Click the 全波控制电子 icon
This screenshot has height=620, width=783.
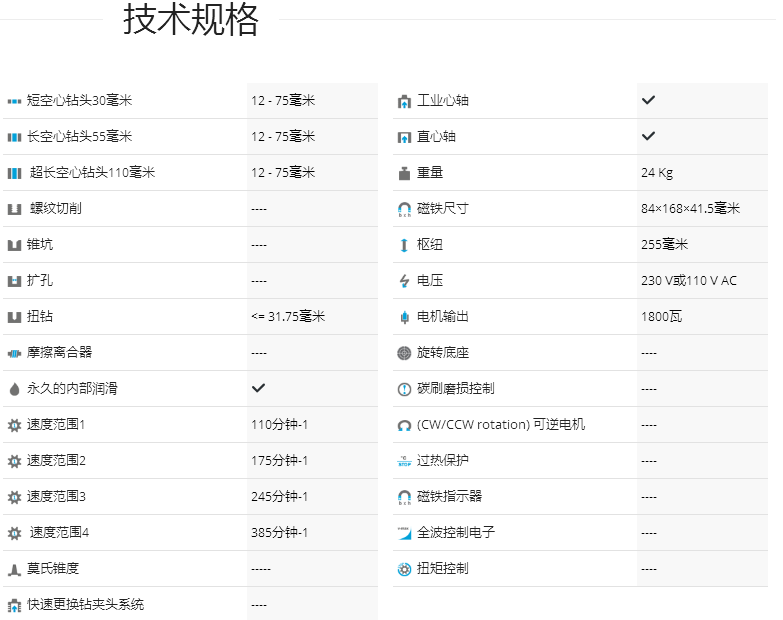coord(404,533)
